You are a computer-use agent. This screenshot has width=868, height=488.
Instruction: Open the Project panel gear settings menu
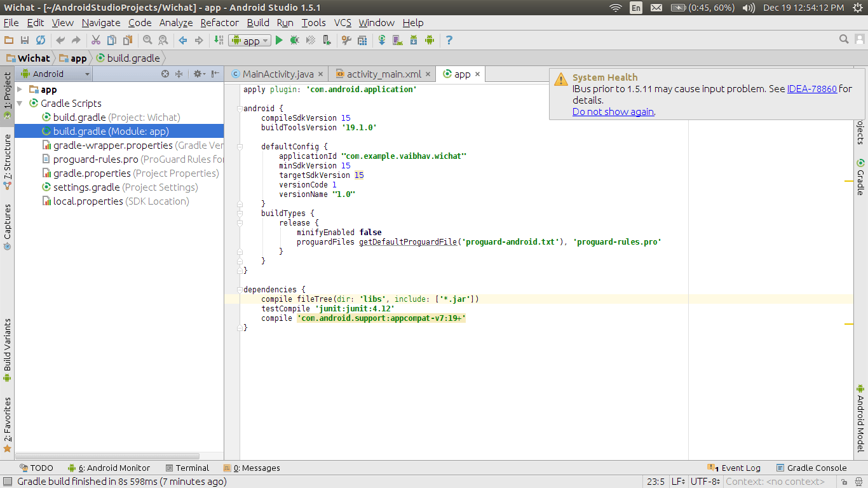[199, 74]
